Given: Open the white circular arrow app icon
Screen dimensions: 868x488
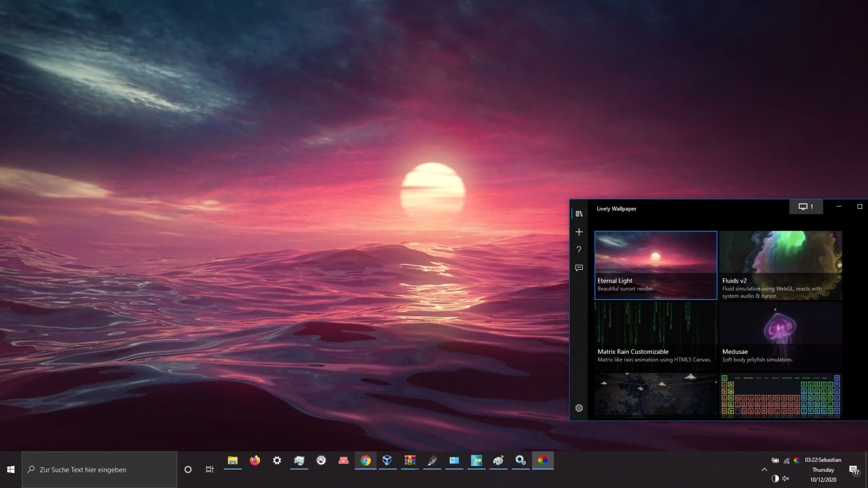Looking at the screenshot, I should [321, 460].
